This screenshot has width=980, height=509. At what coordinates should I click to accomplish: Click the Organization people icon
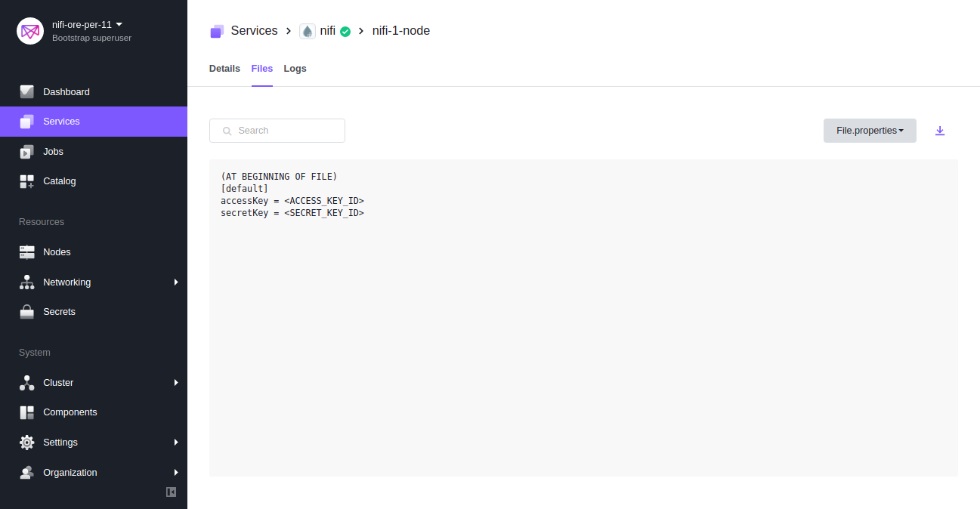pos(27,473)
